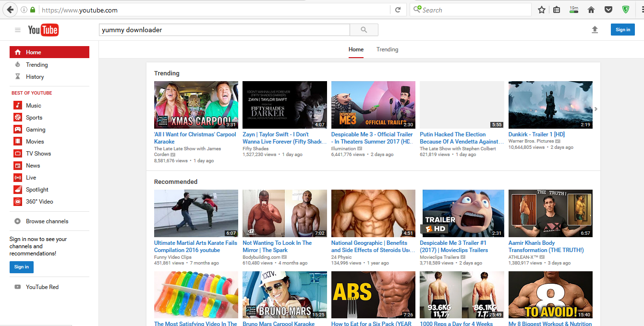Open the colorful jelly knife thumbnail

196,295
